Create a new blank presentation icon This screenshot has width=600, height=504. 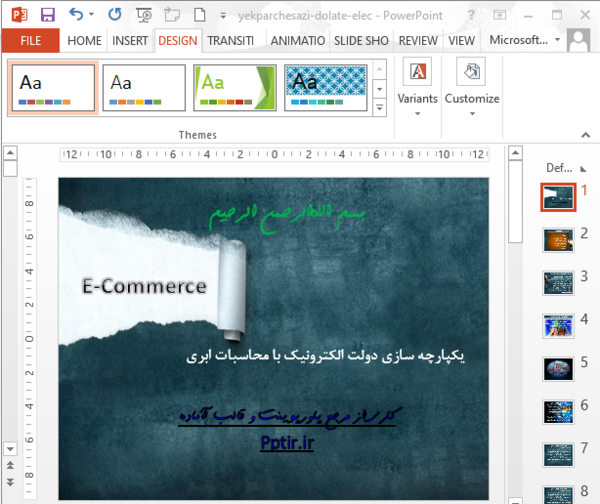[x=199, y=15]
